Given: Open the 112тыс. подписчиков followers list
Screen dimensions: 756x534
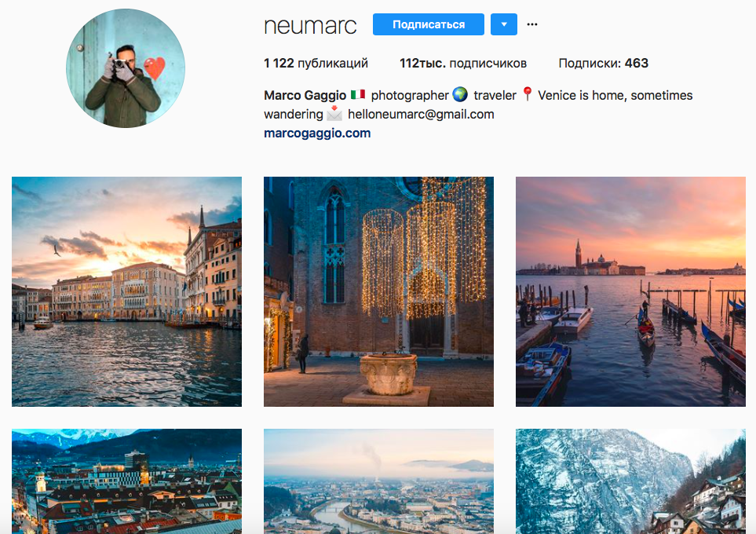Looking at the screenshot, I should click(462, 64).
